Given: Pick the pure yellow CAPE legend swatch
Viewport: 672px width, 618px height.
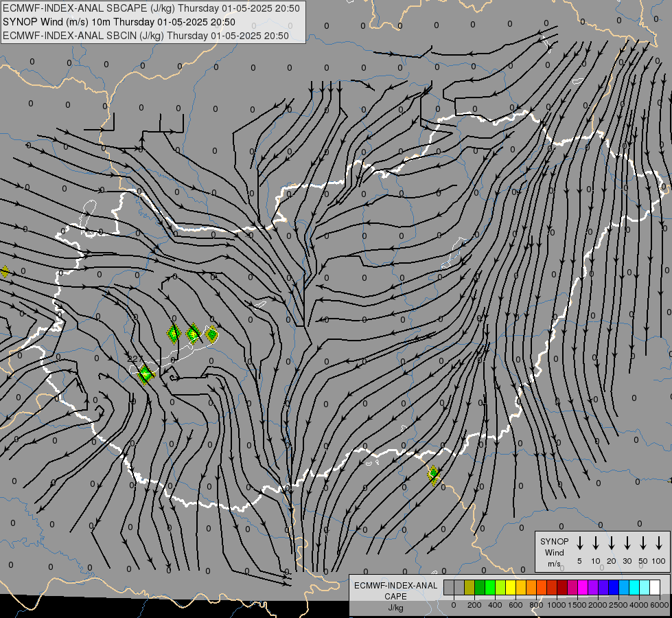Looking at the screenshot, I should [x=511, y=588].
